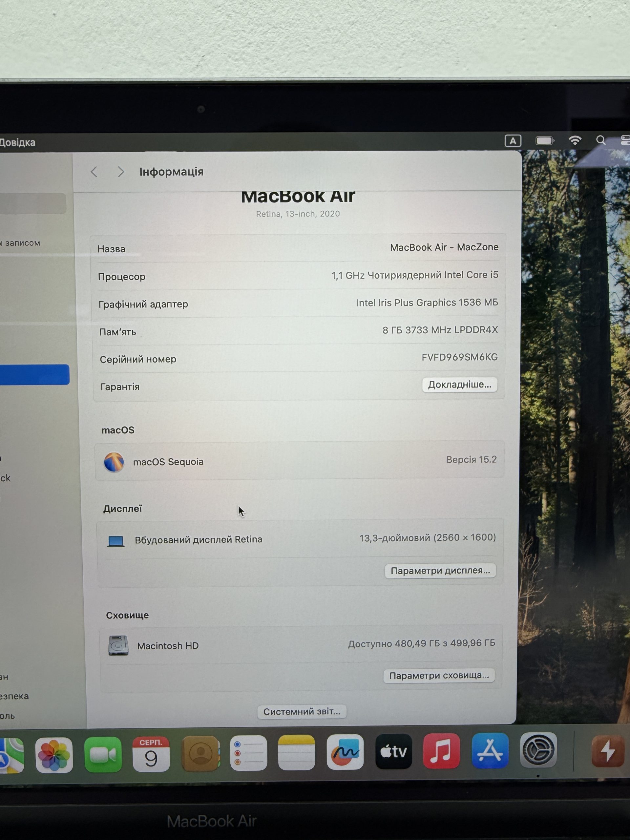Click storage text Доступно 480,49 ГБ

point(422,643)
